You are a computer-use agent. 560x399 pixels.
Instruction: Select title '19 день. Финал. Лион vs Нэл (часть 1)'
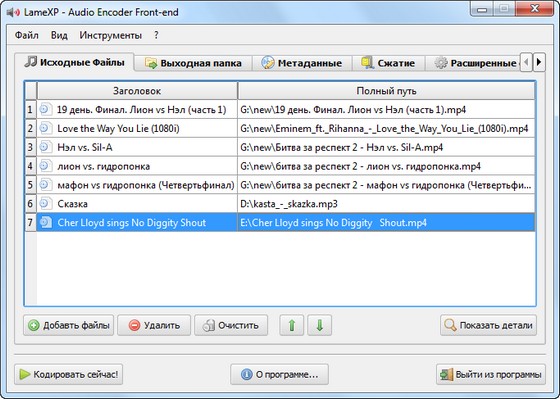(x=142, y=110)
